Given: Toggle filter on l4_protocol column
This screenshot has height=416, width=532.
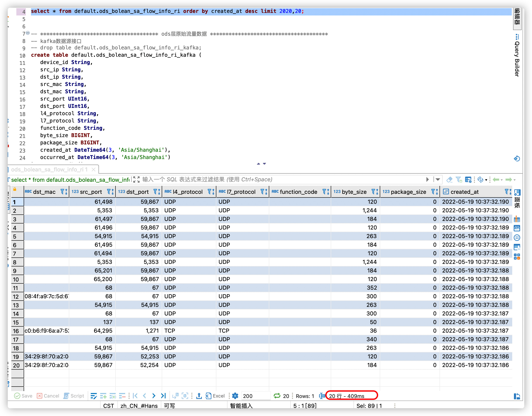Looking at the screenshot, I should (209, 192).
